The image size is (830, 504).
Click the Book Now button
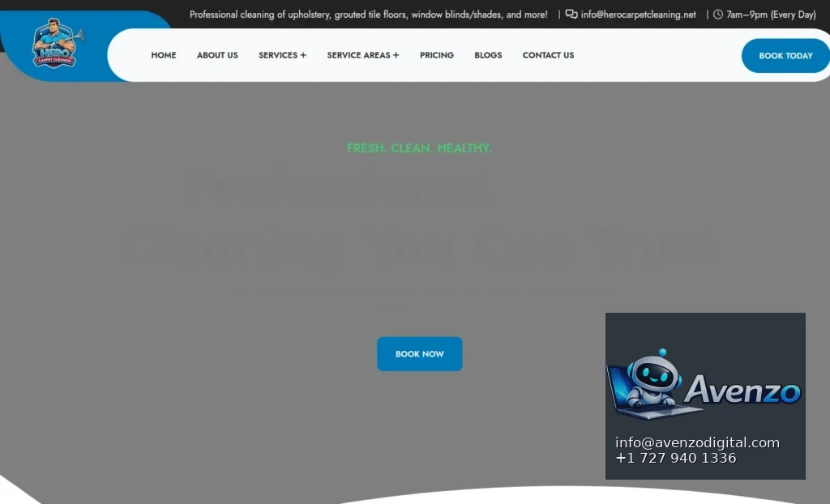tap(419, 353)
